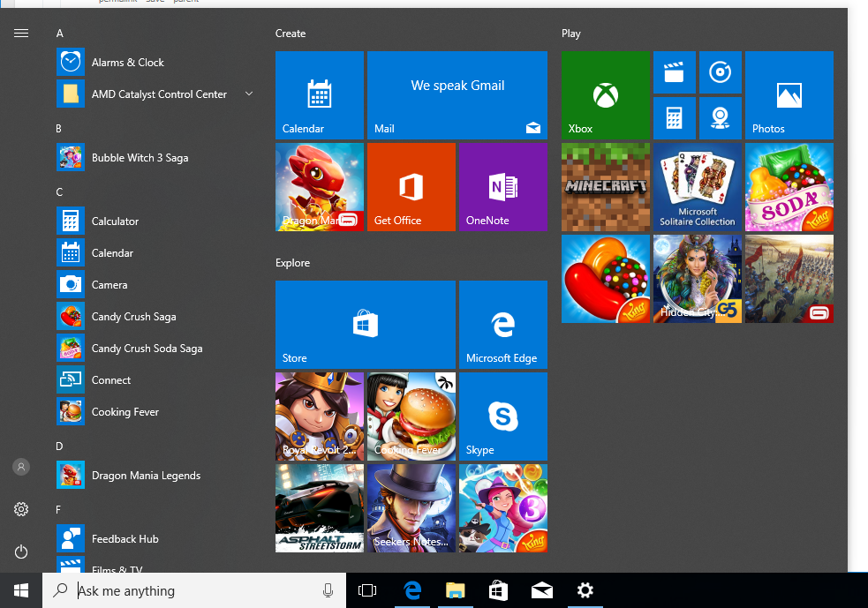868x608 pixels.
Task: Open the small Groove Music disc tile
Action: [721, 72]
